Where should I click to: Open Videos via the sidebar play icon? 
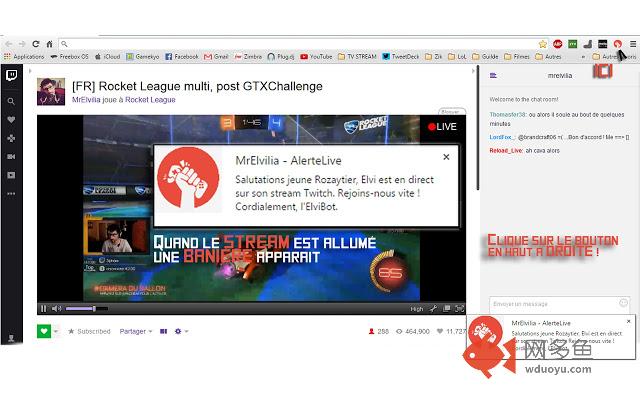point(11,175)
